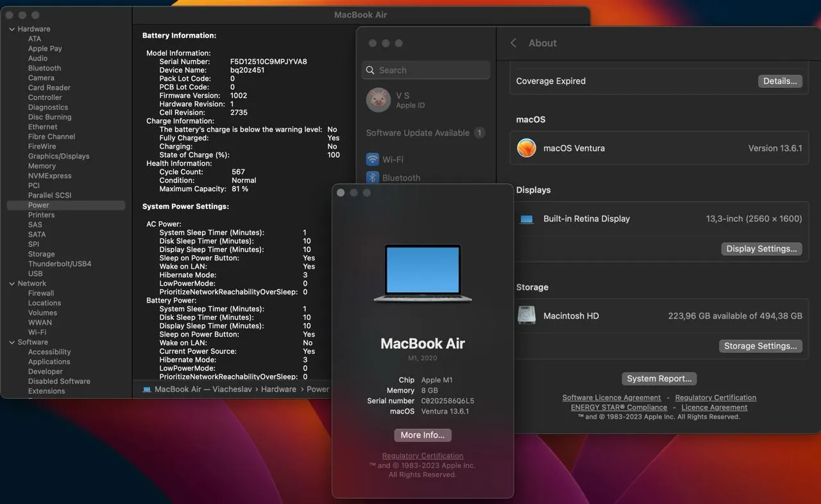Image resolution: width=821 pixels, height=504 pixels.
Task: Select FireWire in the Hardware list
Action: tap(42, 147)
